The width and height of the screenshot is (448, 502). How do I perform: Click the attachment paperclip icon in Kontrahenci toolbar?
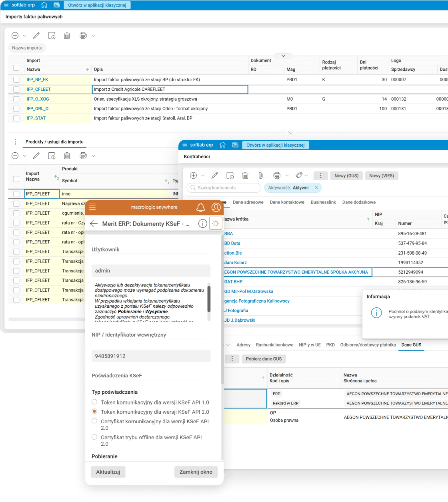point(260,175)
